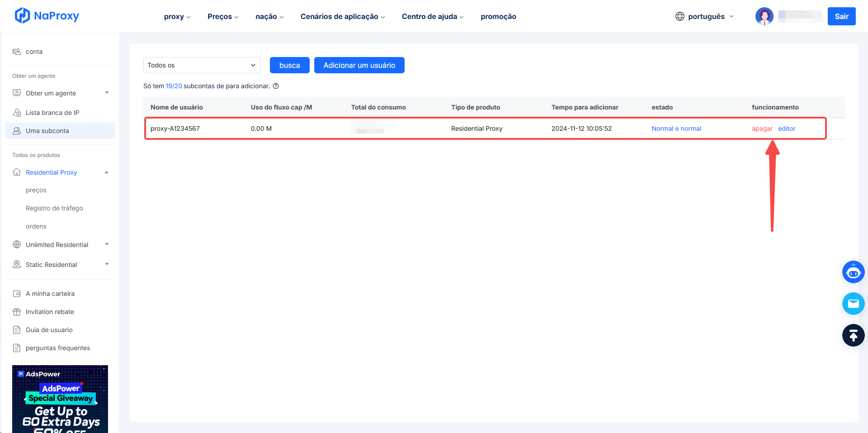Click apagar for proxy-A1234567
This screenshot has height=433, width=868.
coord(762,128)
